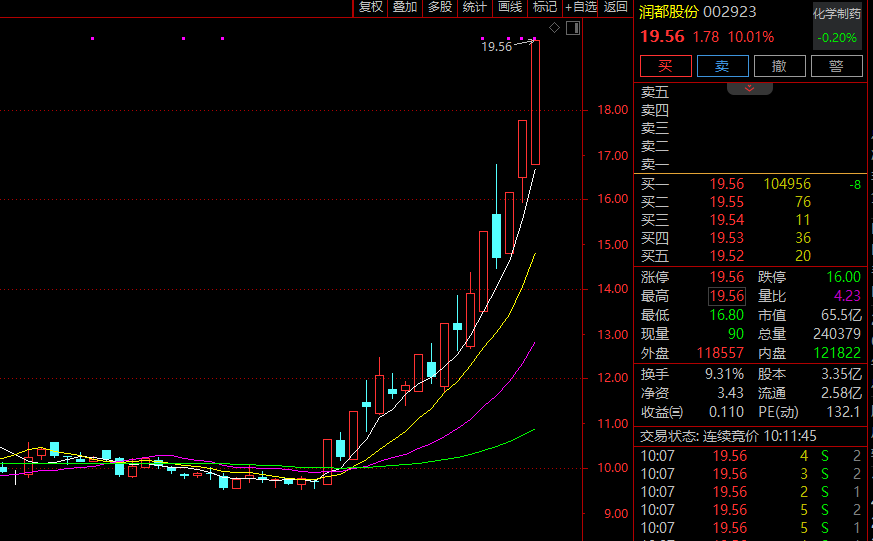Screen dimensions: 873x541
Task: Expand the order book chevron handle
Action: (749, 88)
